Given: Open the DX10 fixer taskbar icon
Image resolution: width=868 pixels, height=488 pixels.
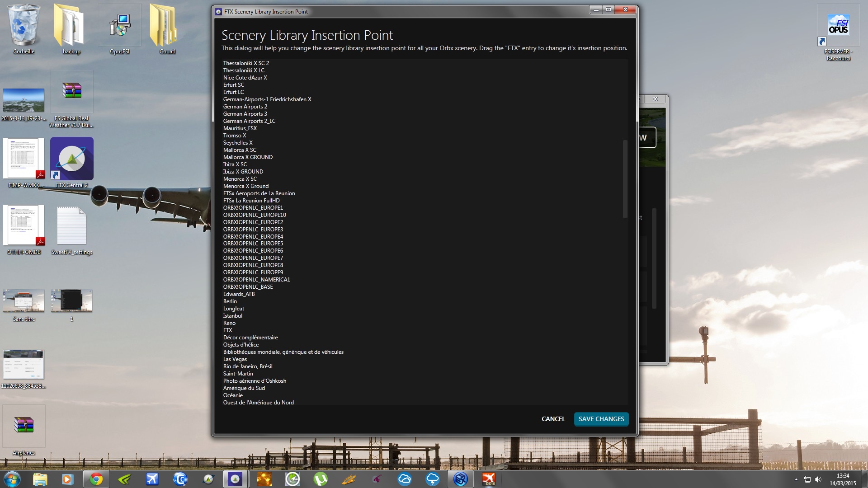Looking at the screenshot, I should tap(488, 479).
